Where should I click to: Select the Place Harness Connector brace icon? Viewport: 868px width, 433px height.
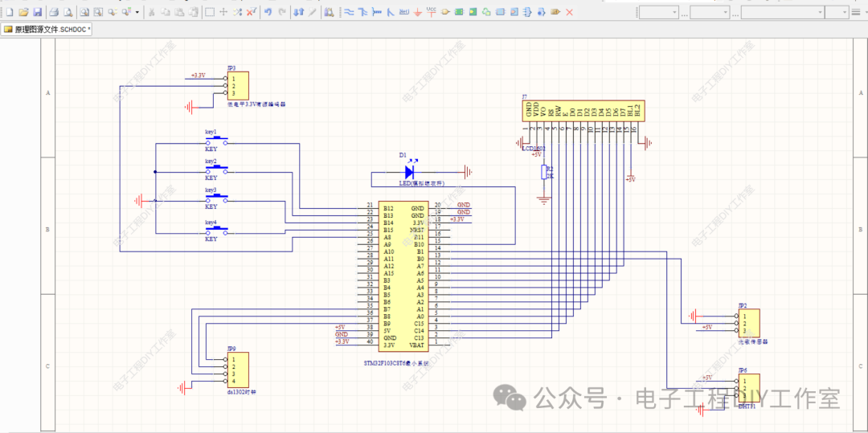(x=527, y=11)
